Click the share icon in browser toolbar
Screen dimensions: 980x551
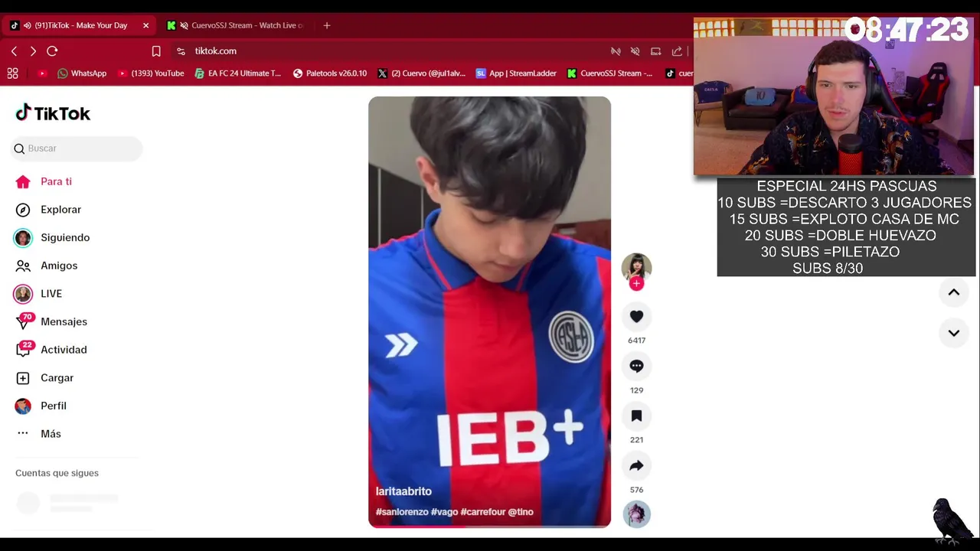click(677, 51)
